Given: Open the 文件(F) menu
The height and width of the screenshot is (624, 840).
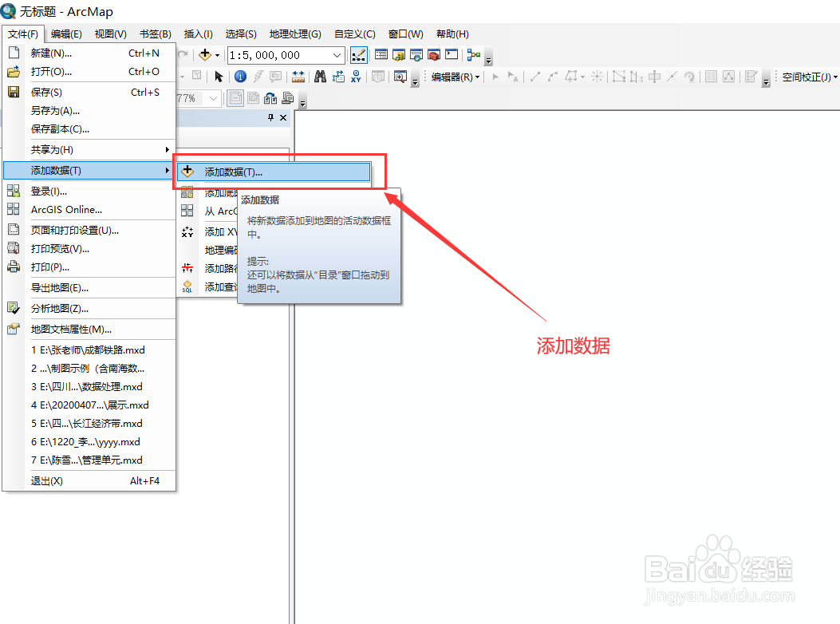Looking at the screenshot, I should click(x=23, y=34).
